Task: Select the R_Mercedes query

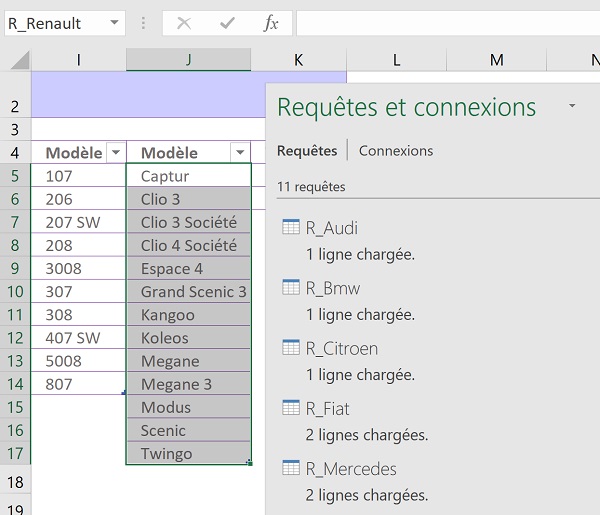Action: pos(351,469)
